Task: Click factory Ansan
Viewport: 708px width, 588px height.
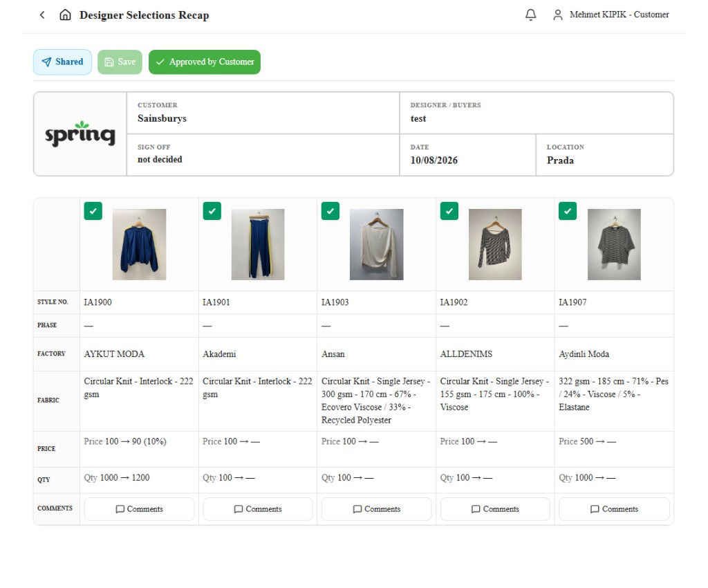Action: coord(333,354)
